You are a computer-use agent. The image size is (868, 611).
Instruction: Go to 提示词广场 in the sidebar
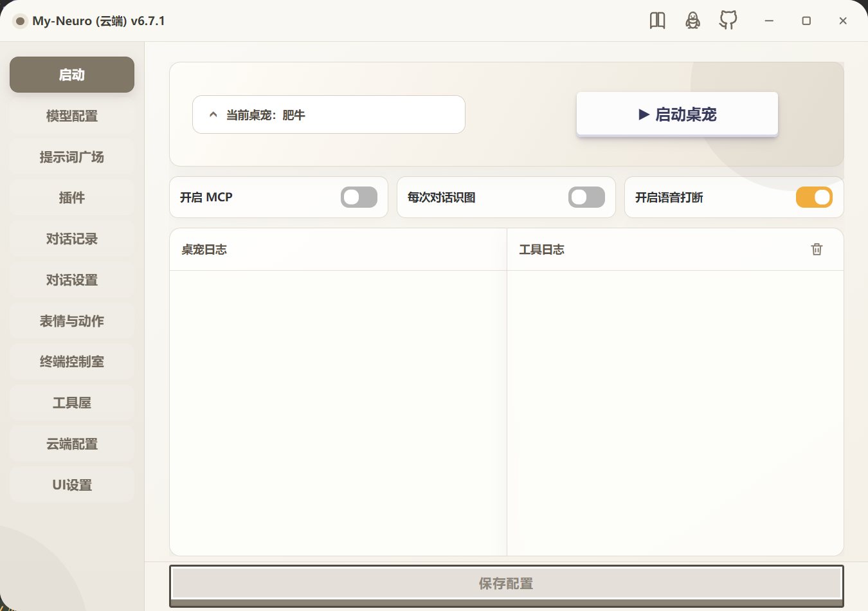click(x=72, y=157)
